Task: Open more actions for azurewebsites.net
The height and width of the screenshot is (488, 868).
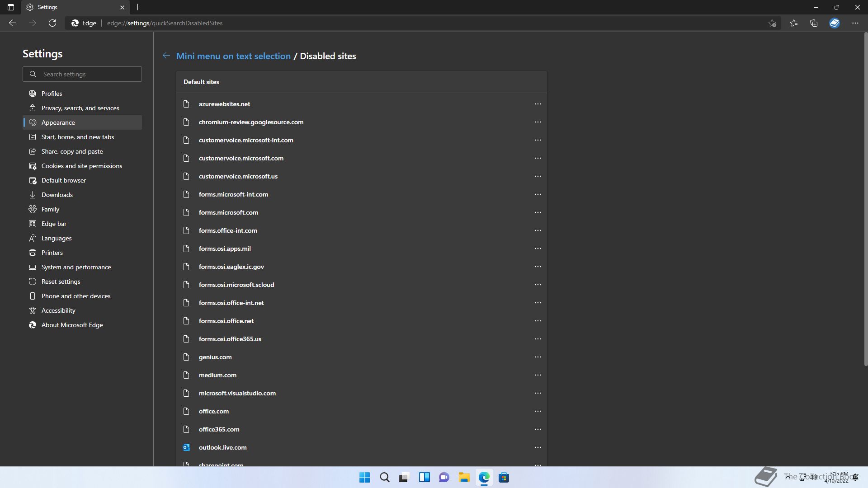Action: (538, 104)
